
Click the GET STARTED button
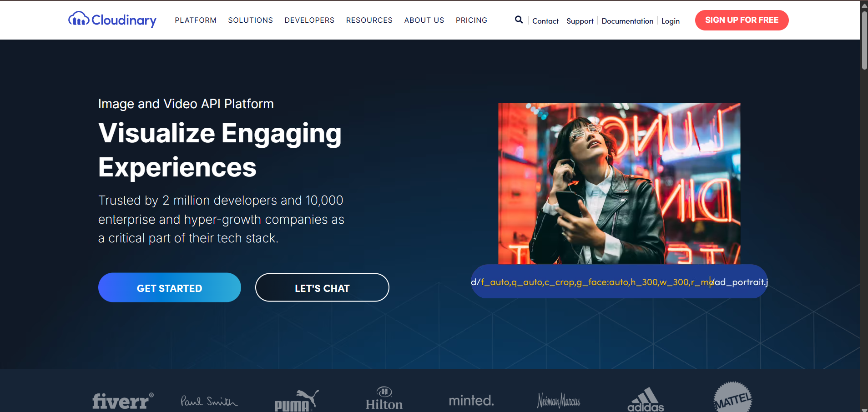tap(169, 287)
